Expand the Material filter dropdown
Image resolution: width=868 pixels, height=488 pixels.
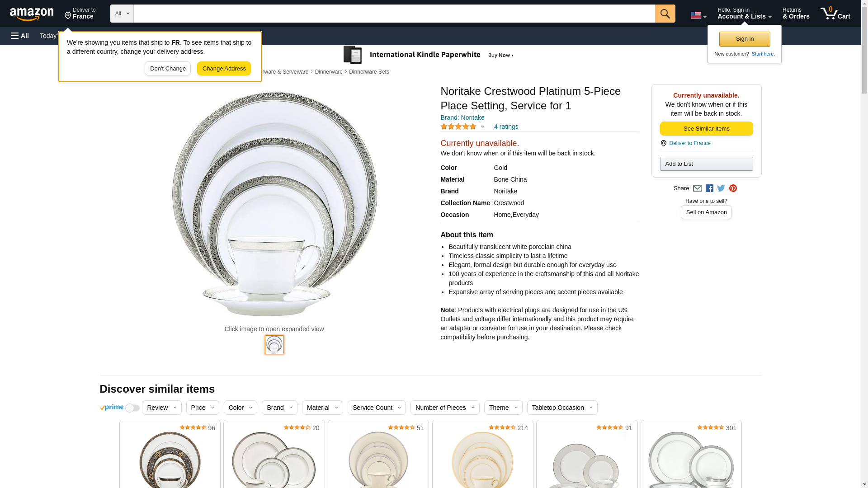322,408
